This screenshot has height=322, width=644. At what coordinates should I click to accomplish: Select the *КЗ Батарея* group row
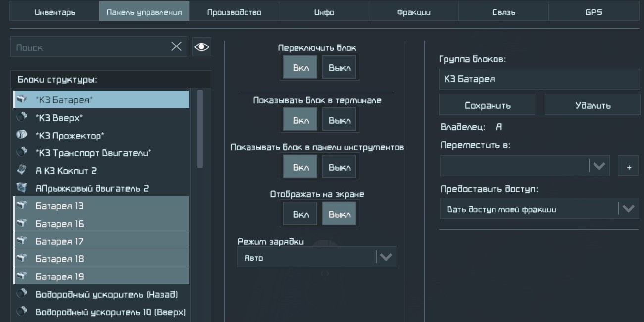[101, 99]
